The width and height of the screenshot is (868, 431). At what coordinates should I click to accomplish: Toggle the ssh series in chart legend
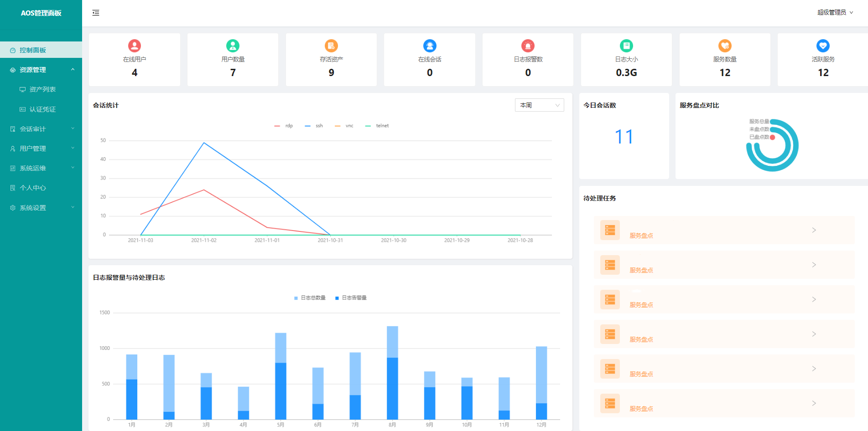click(314, 126)
